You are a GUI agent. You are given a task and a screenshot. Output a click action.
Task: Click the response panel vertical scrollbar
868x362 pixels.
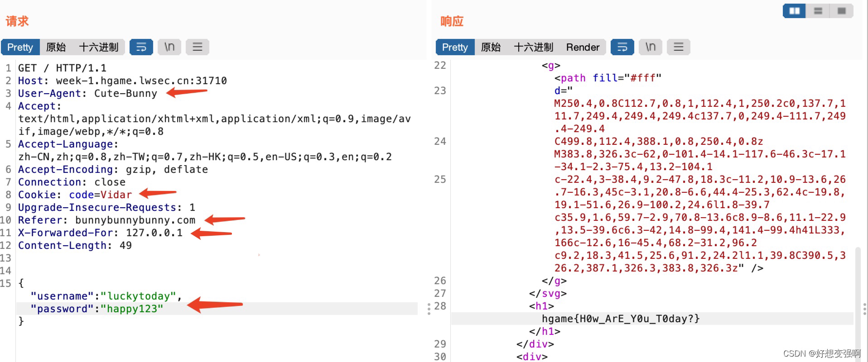pos(858,303)
